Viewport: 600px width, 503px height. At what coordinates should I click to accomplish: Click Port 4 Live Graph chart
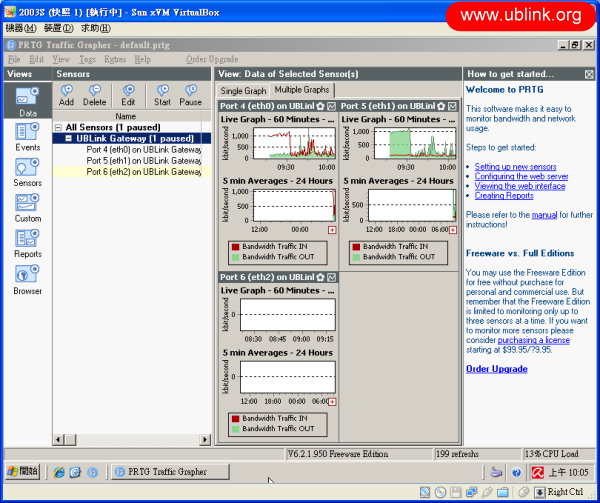(x=295, y=143)
